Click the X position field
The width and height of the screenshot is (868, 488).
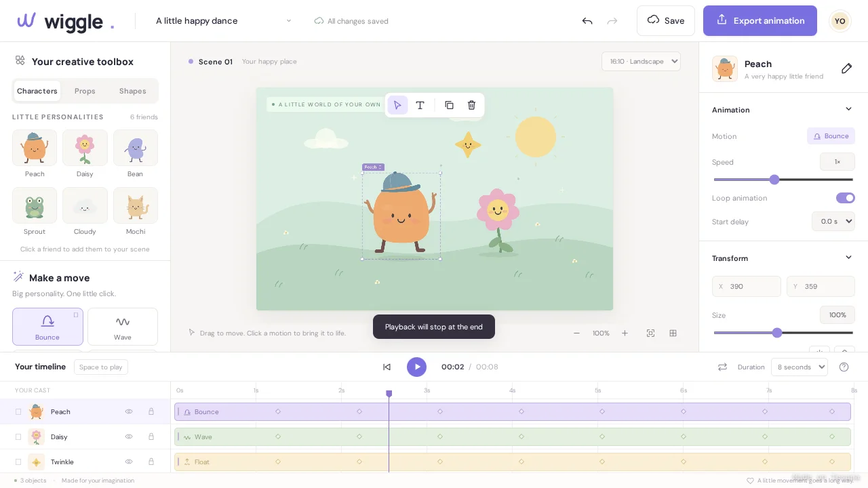pyautogui.click(x=747, y=286)
